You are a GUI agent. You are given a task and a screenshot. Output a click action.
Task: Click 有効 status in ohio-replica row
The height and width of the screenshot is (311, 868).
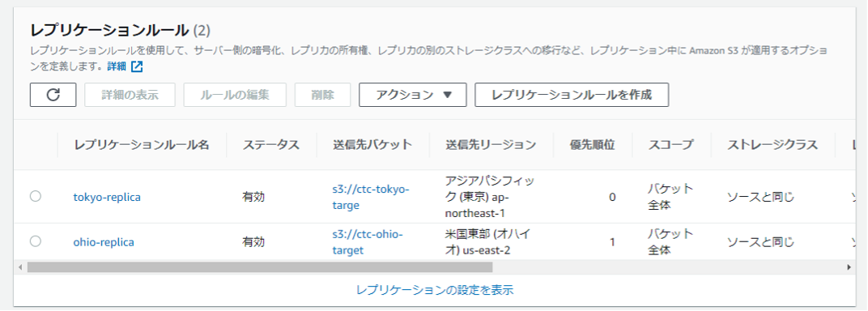tap(253, 242)
